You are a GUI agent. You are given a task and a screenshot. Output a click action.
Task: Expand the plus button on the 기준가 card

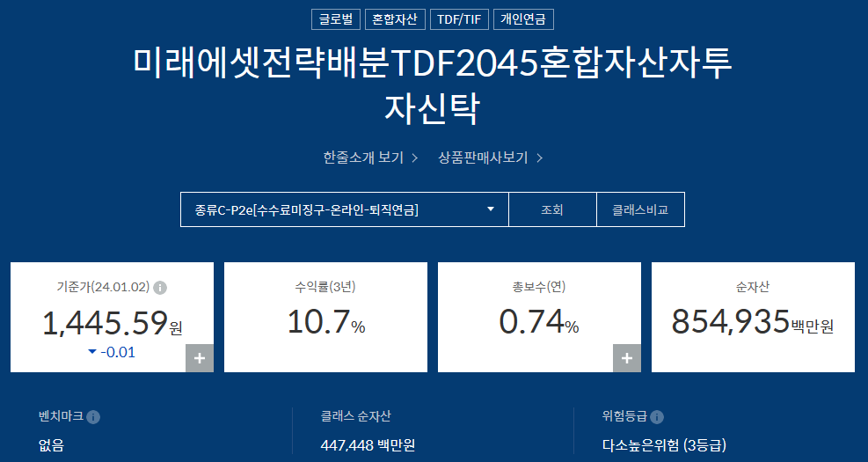(x=200, y=358)
